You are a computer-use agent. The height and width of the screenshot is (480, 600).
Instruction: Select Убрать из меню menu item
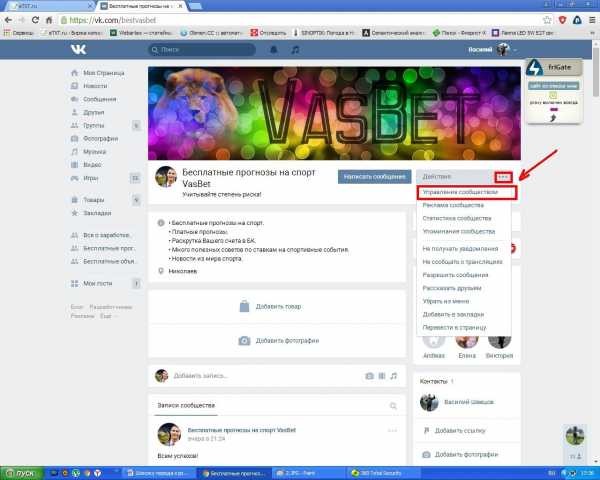(x=446, y=301)
